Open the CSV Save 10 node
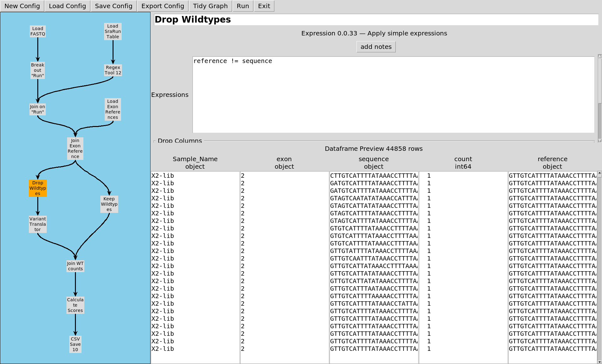This screenshot has width=602, height=364. [x=75, y=344]
